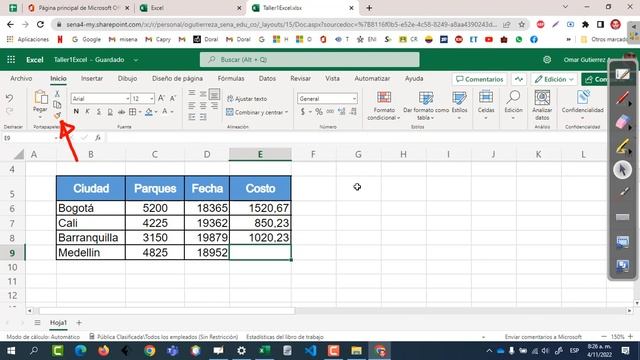Click the Cut scissors icon
640x360 pixels.
click(57, 94)
